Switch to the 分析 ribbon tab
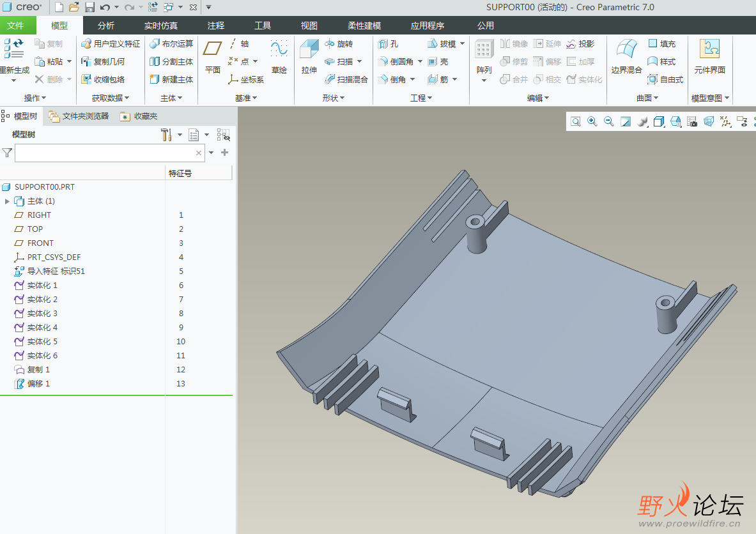The width and height of the screenshot is (756, 534). click(x=106, y=26)
